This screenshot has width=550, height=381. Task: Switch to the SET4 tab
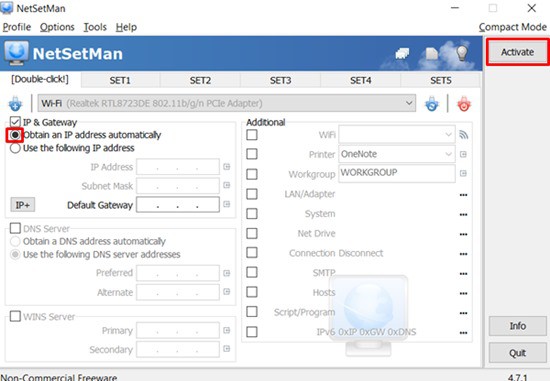[361, 80]
